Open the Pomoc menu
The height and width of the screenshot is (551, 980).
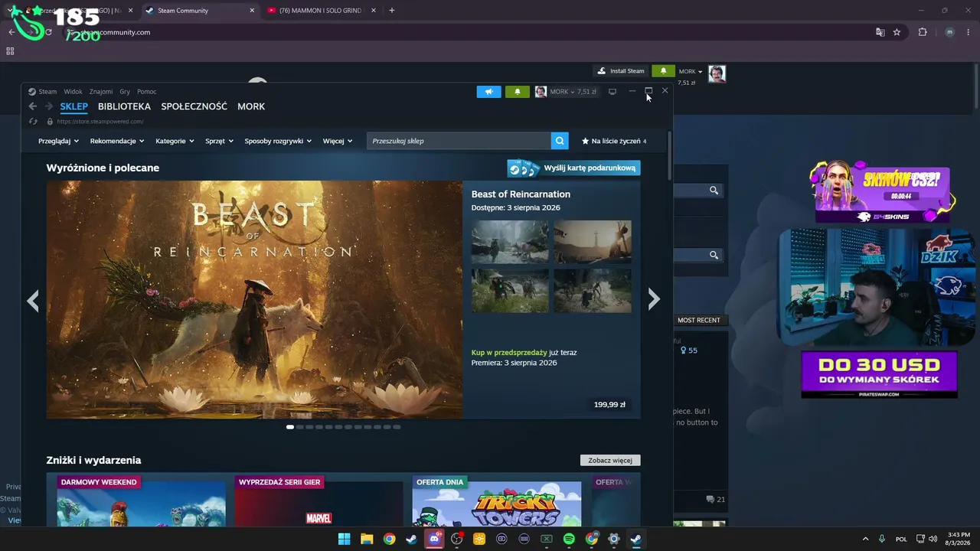pyautogui.click(x=146, y=92)
